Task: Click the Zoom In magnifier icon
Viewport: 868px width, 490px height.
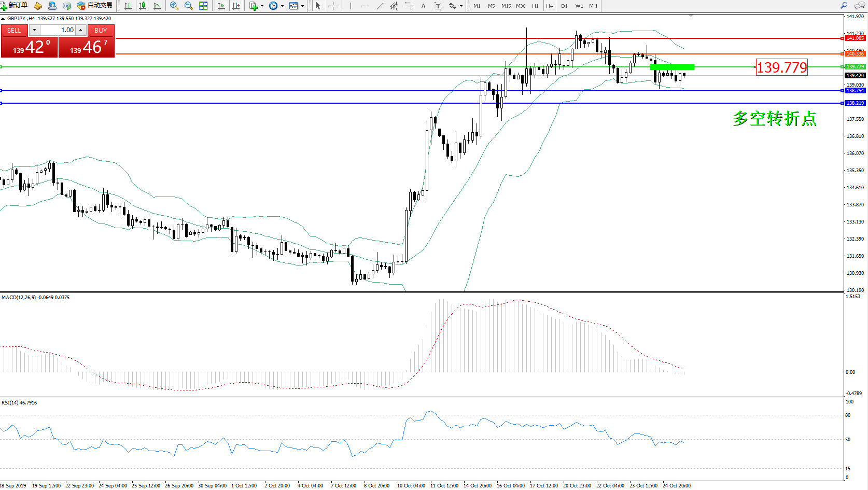Action: (x=174, y=6)
